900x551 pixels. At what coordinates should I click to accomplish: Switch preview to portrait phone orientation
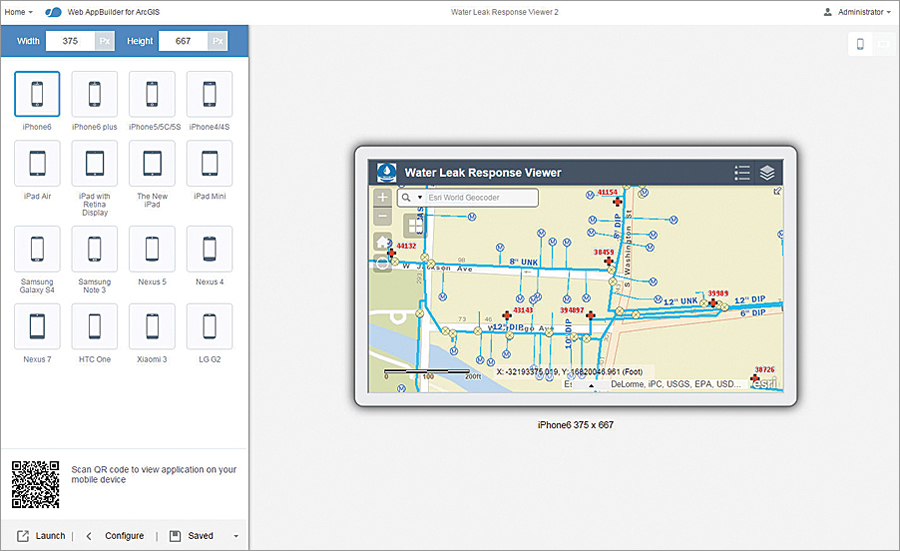click(860, 44)
